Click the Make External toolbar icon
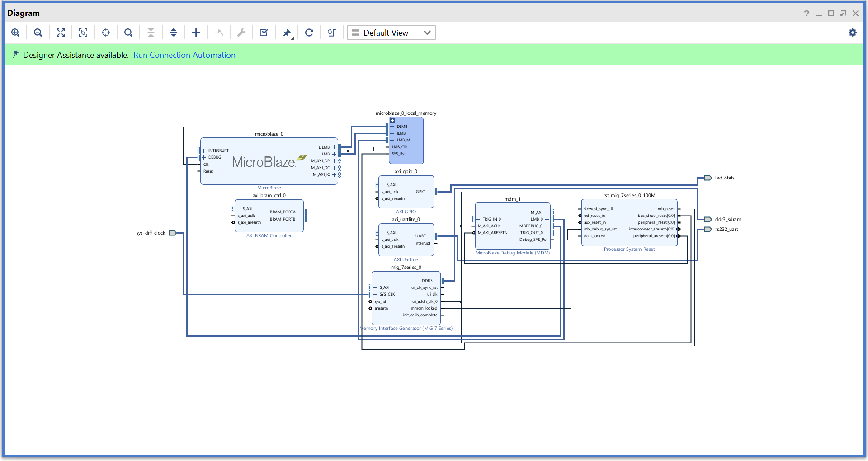868x461 pixels. coord(219,33)
